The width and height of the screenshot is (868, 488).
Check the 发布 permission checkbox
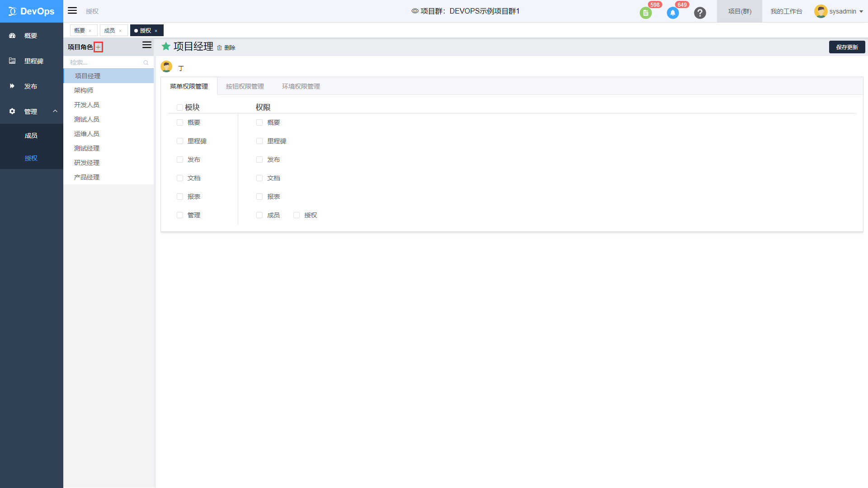tap(259, 160)
